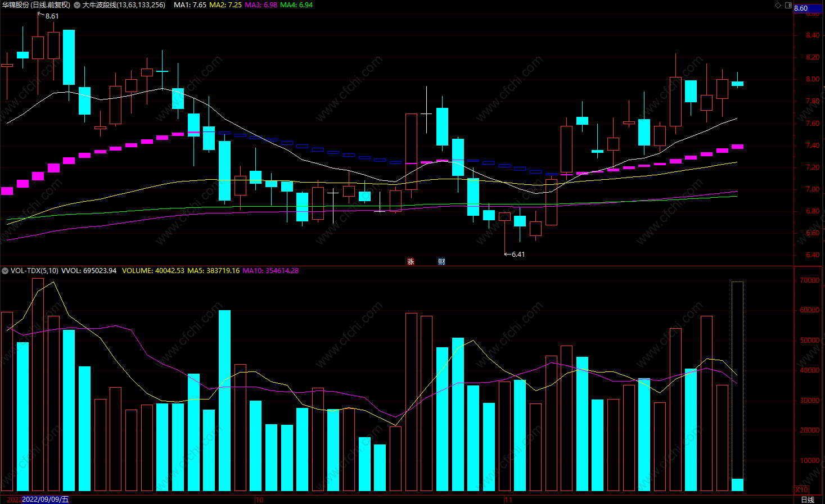Click the 6.41 low price label
This screenshot has width=825, height=504.
(x=518, y=255)
